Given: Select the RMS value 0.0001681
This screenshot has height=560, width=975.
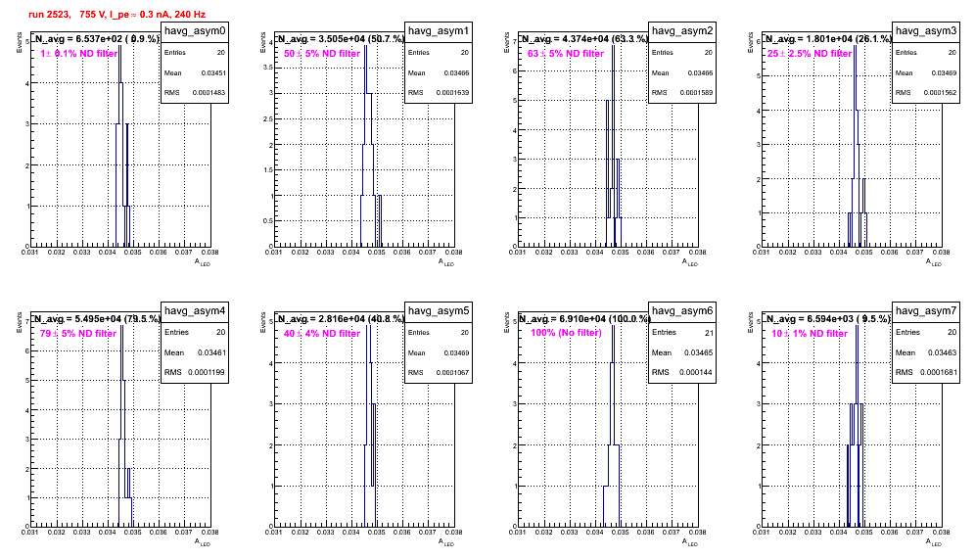Looking at the screenshot, I should pyautogui.click(x=939, y=372).
